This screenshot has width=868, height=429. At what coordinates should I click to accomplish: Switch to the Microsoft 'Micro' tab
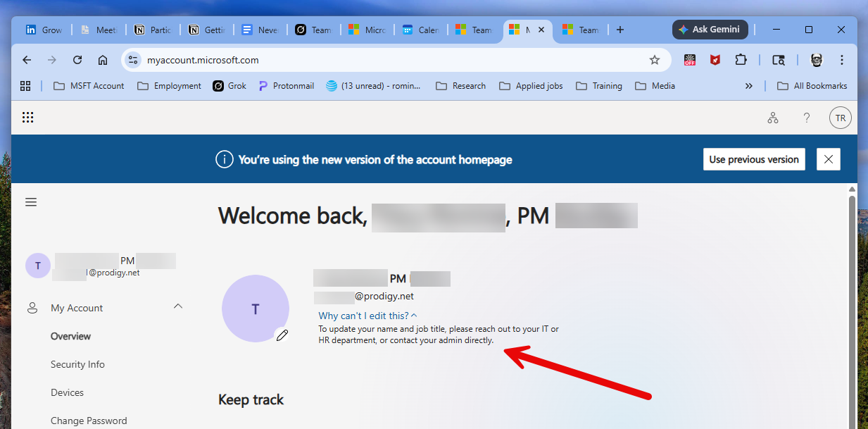tap(367, 30)
